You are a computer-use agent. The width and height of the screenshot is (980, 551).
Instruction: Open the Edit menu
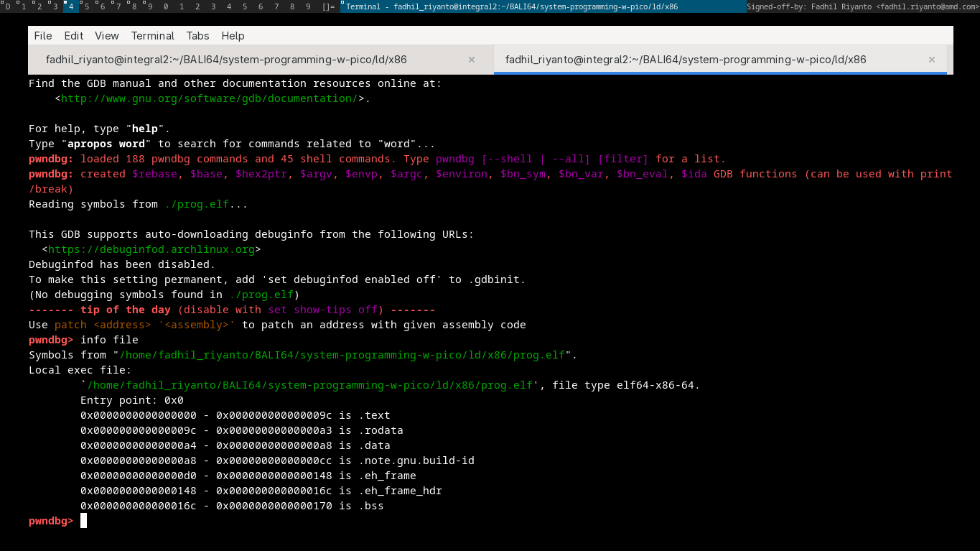click(x=73, y=35)
